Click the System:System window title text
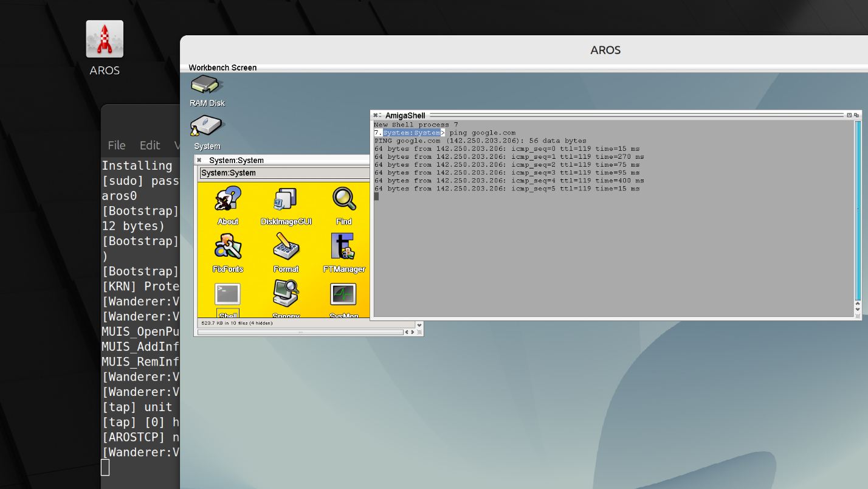This screenshot has height=489, width=868. [x=236, y=160]
